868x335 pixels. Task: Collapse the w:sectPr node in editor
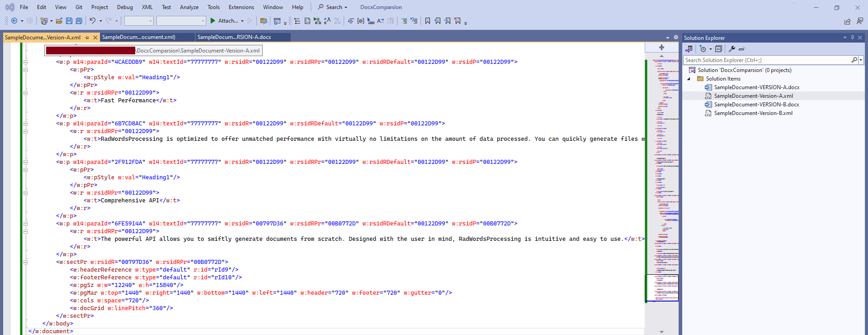[x=25, y=262]
